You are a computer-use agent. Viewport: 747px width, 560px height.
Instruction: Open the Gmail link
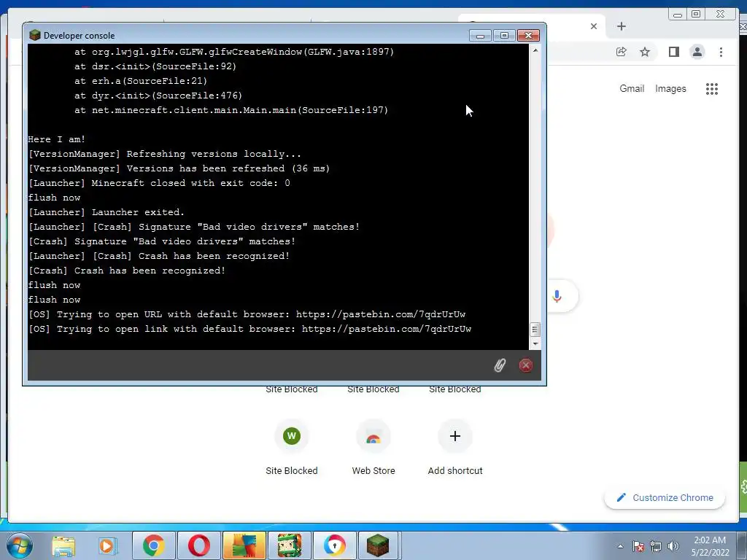[x=632, y=88]
